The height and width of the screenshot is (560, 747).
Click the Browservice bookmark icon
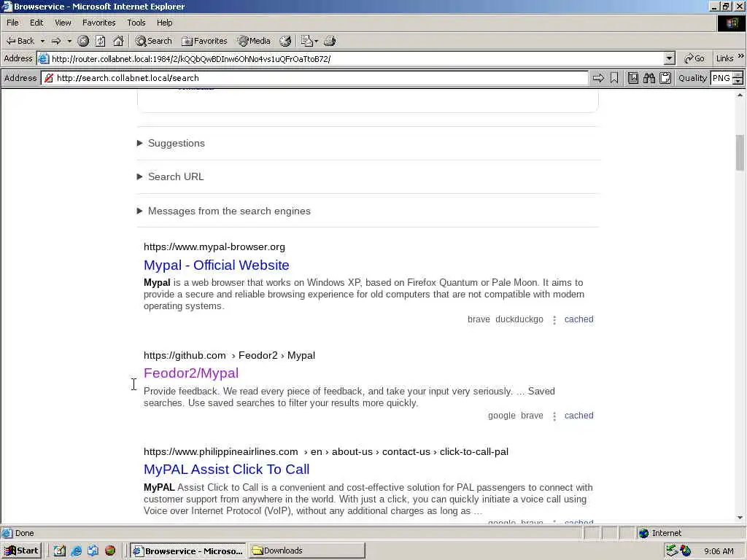[x=614, y=78]
